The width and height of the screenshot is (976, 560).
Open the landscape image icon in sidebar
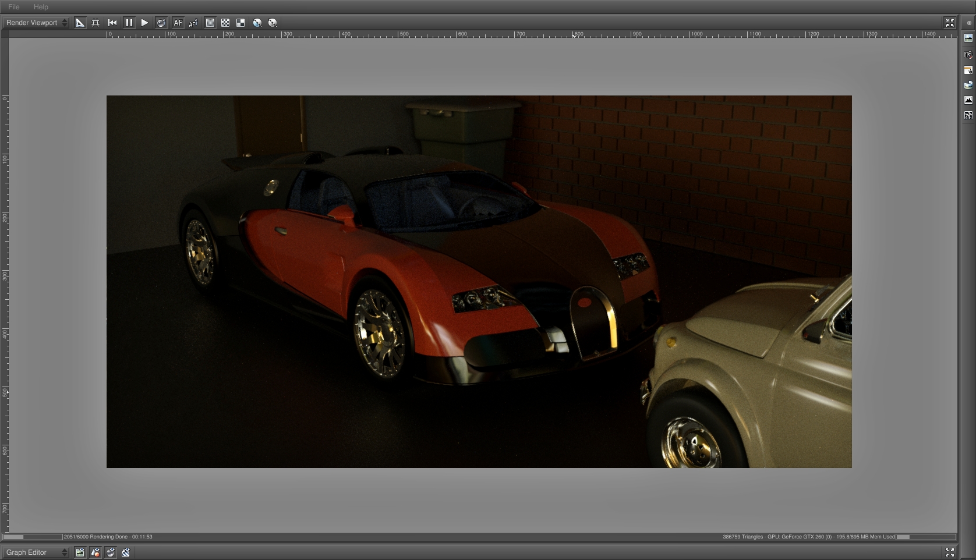(968, 38)
